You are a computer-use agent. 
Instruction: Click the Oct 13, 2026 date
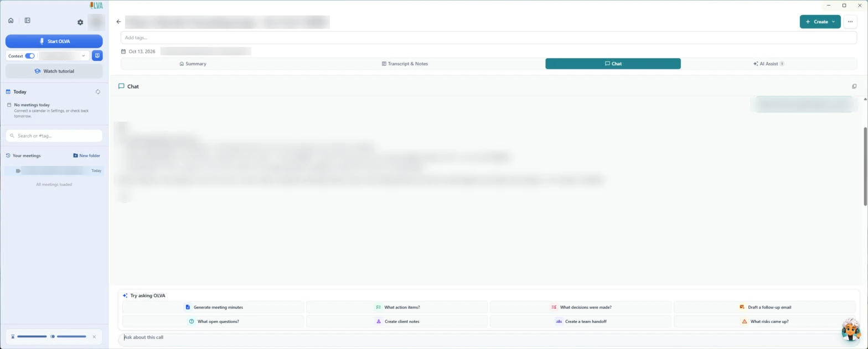point(142,51)
